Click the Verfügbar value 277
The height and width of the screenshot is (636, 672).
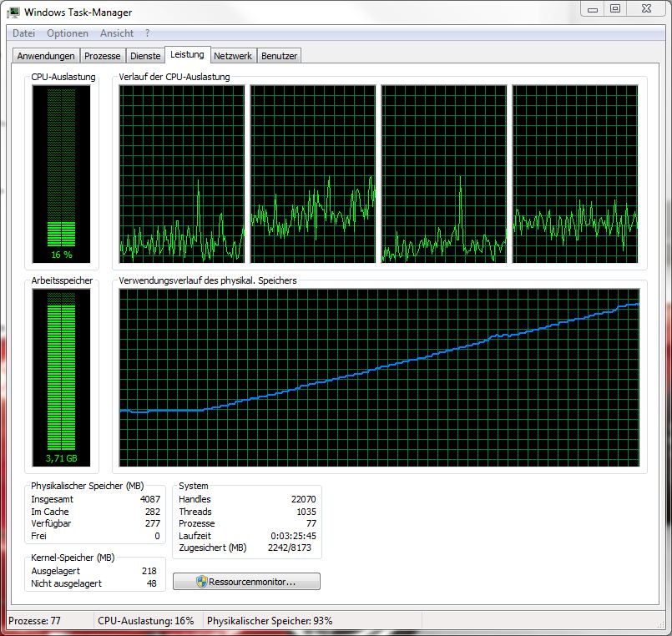153,523
